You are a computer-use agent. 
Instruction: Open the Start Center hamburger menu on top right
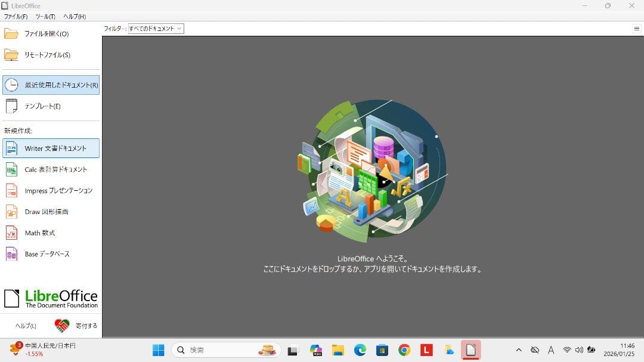click(x=637, y=28)
